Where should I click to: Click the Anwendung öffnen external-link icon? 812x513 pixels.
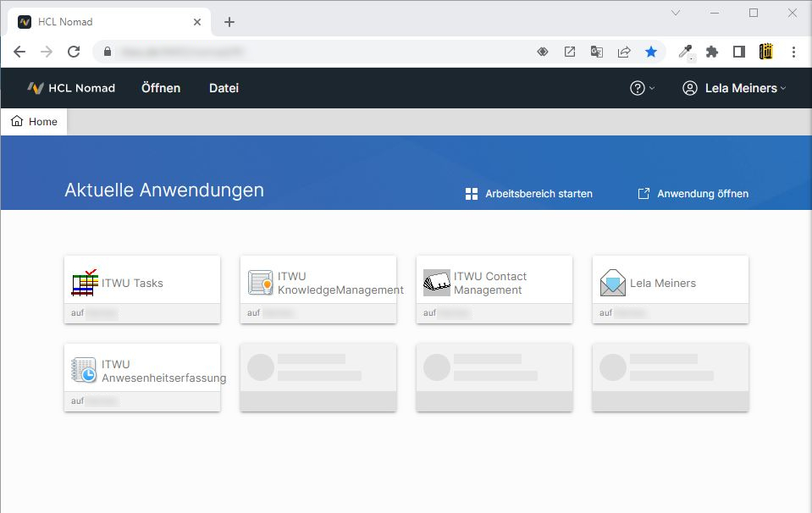(644, 194)
